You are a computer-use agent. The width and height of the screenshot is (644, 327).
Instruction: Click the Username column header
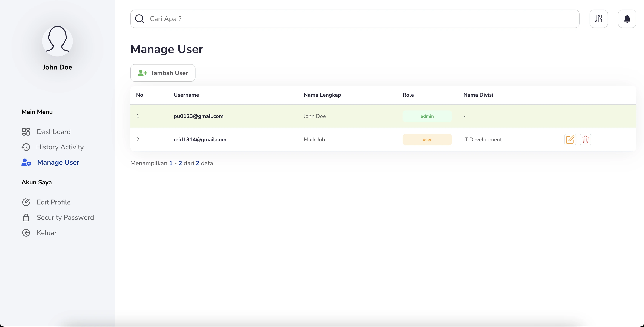pyautogui.click(x=186, y=95)
